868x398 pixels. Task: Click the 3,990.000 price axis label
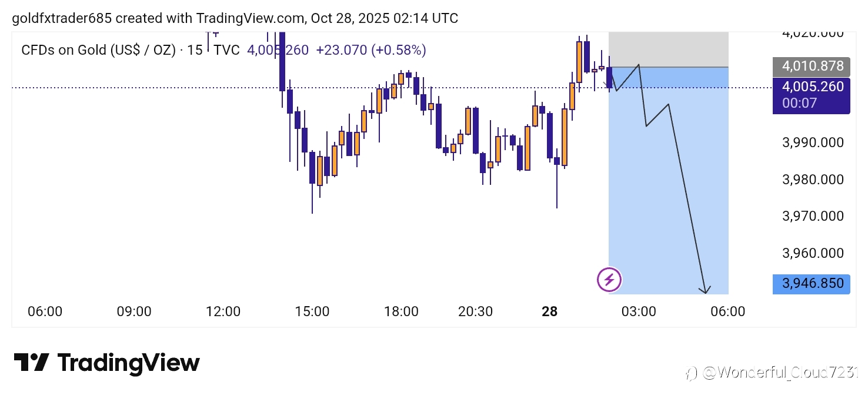pos(813,142)
